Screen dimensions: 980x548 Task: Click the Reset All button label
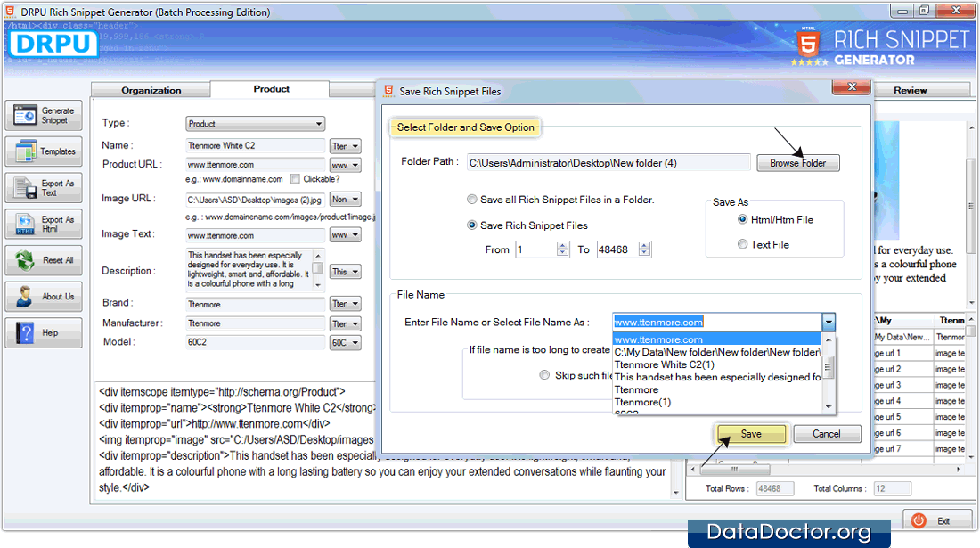point(58,260)
